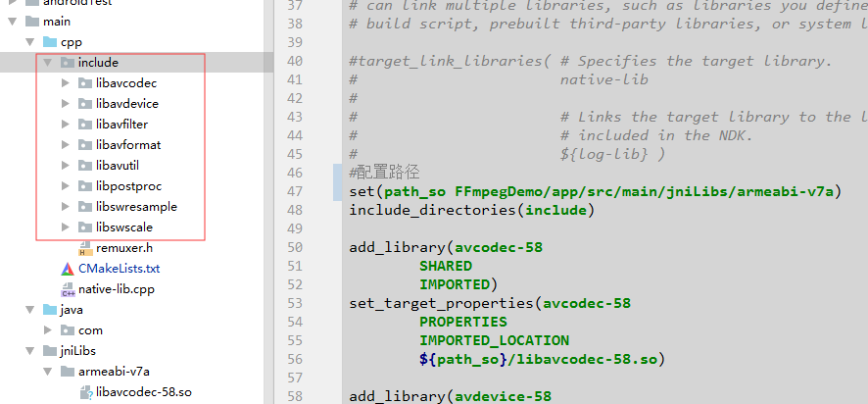
Task: Click the libavcodec folder icon
Action: (x=84, y=83)
